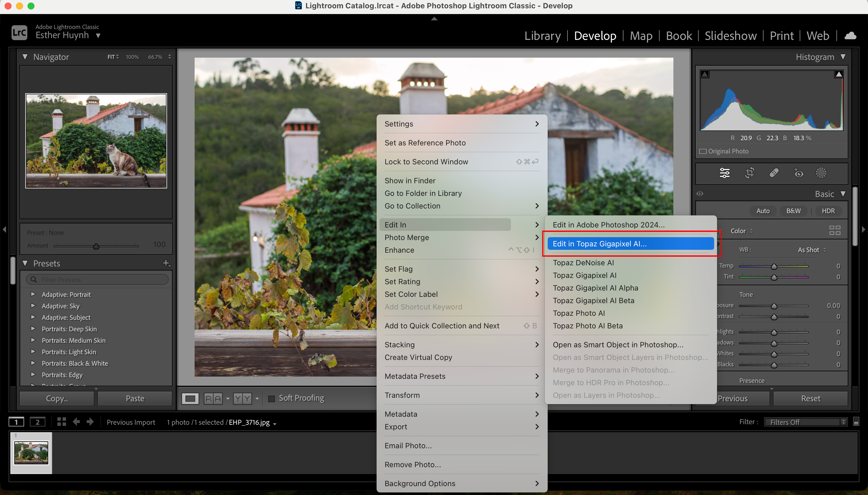Enable the Soft Proofing checkbox
This screenshot has width=868, height=495.
click(x=272, y=398)
